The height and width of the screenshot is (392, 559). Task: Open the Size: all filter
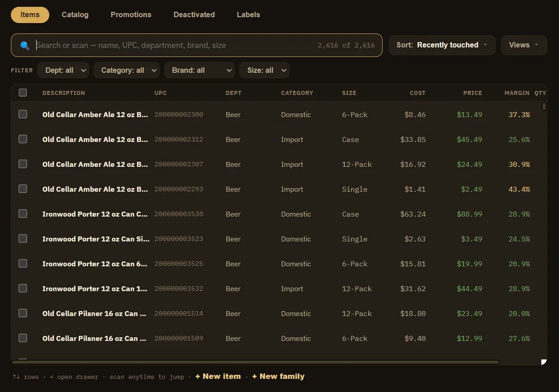pyautogui.click(x=264, y=70)
